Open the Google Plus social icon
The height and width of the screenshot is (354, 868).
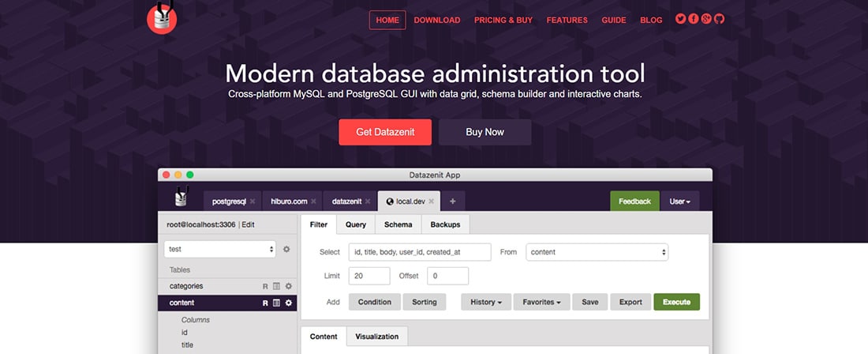[x=706, y=20]
